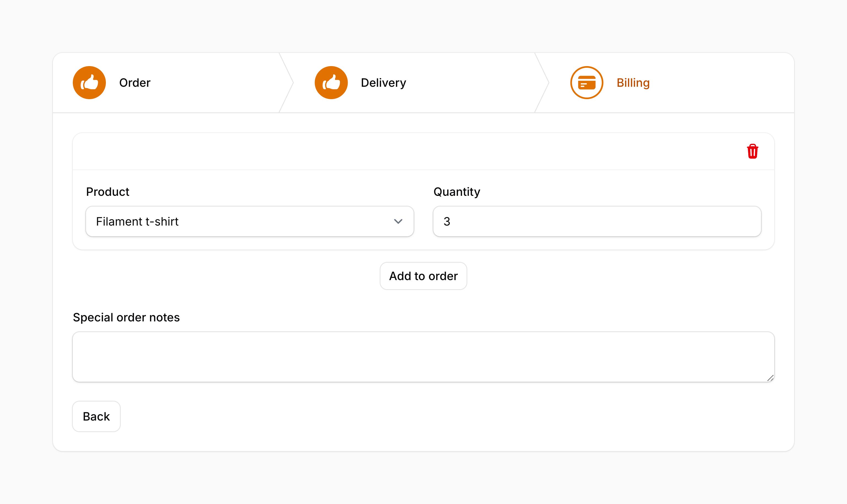Focus the Quantity input field
The width and height of the screenshot is (847, 504).
[597, 221]
